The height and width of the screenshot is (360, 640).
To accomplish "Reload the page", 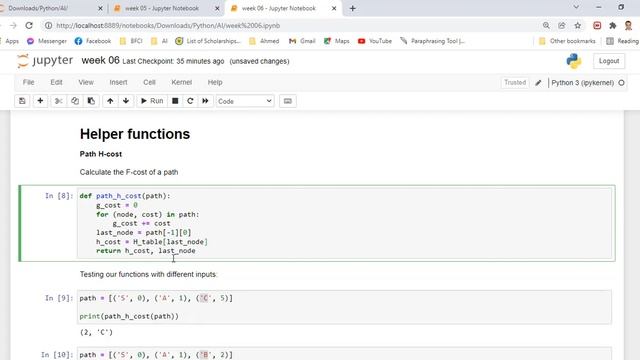I will tap(29, 25).
